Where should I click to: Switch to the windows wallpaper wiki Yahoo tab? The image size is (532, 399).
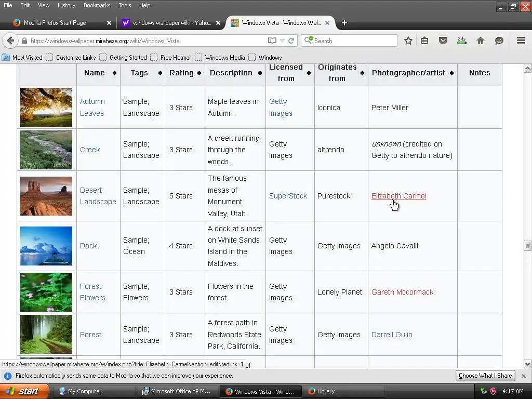click(x=171, y=23)
